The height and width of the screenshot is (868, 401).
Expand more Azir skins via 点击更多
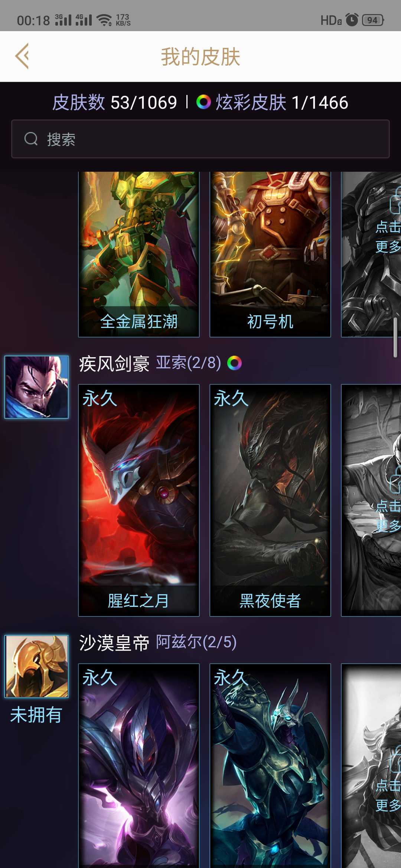388,795
